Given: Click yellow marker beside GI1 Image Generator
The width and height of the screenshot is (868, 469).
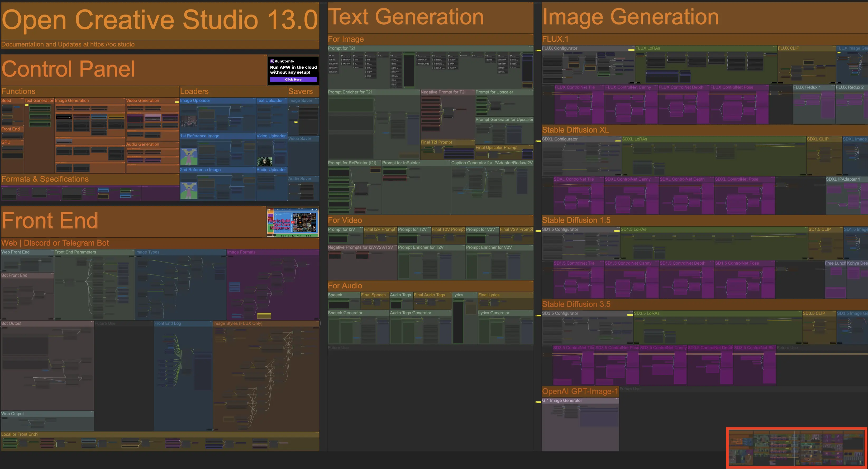Looking at the screenshot, I should point(538,402).
